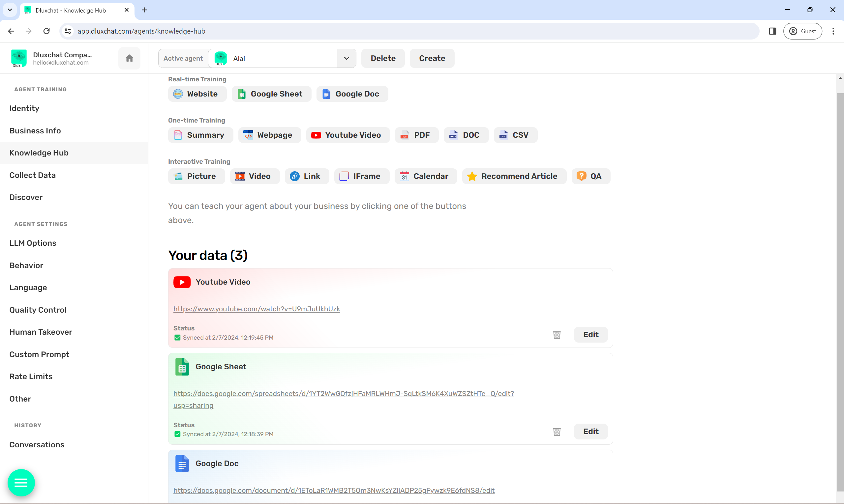Click trash icon for Google Sheet entry
Screen dimensions: 844x504
(557, 432)
